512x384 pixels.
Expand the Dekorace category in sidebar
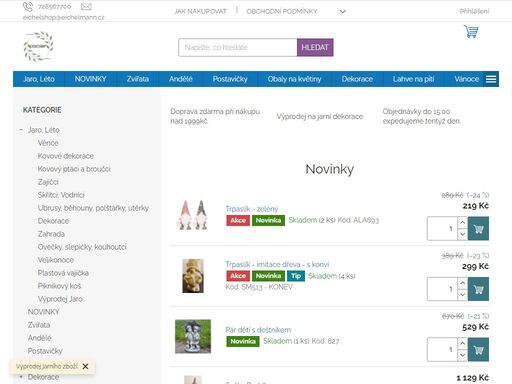21,377
